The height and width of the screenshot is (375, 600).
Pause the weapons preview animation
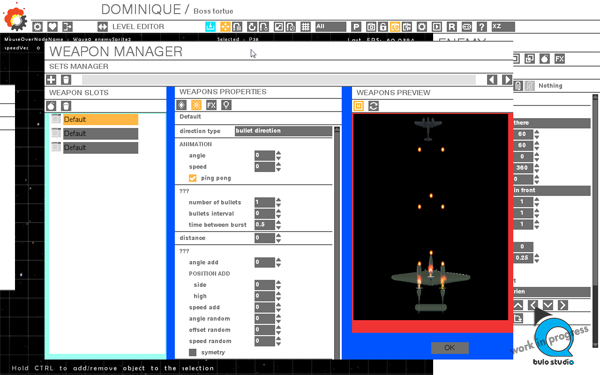point(359,106)
